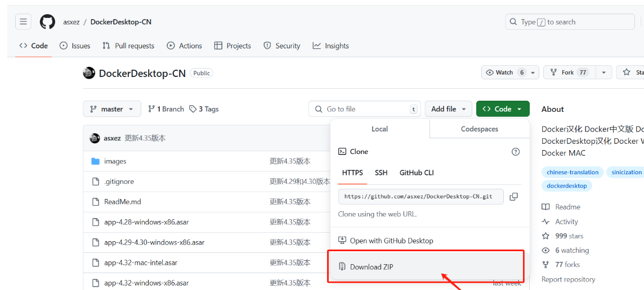Open the ReadMe.md file name
This screenshot has width=644, height=290.
click(x=123, y=202)
